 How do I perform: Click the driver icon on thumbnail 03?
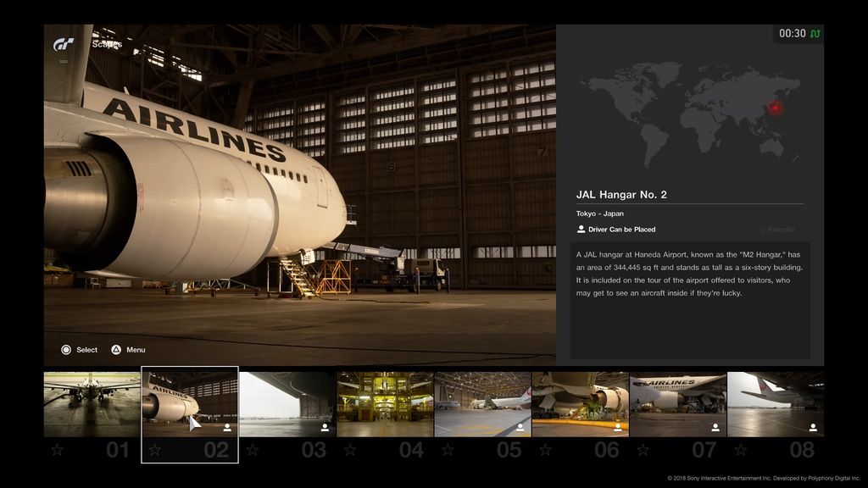pos(325,428)
